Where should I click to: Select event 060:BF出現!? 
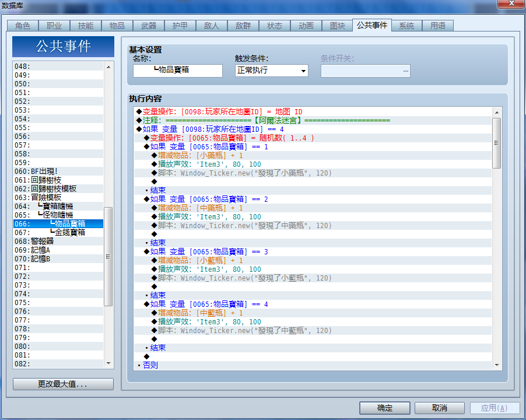click(58, 171)
